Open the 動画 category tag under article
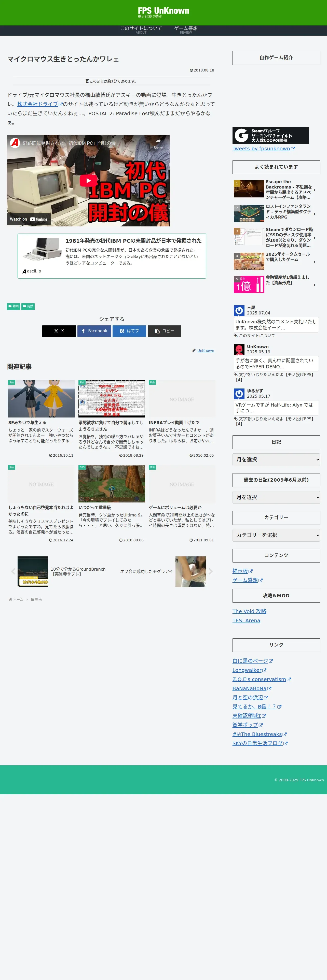The width and height of the screenshot is (327, 980). click(13, 306)
